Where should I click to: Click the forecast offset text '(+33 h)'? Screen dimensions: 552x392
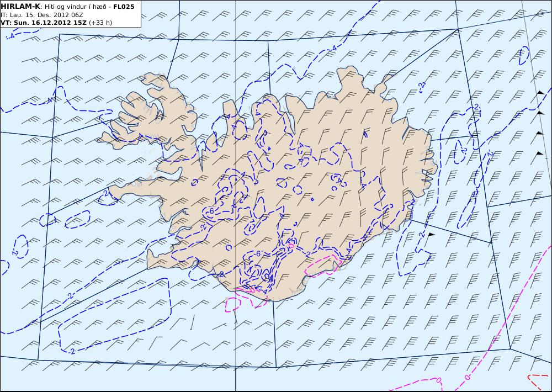100,23
